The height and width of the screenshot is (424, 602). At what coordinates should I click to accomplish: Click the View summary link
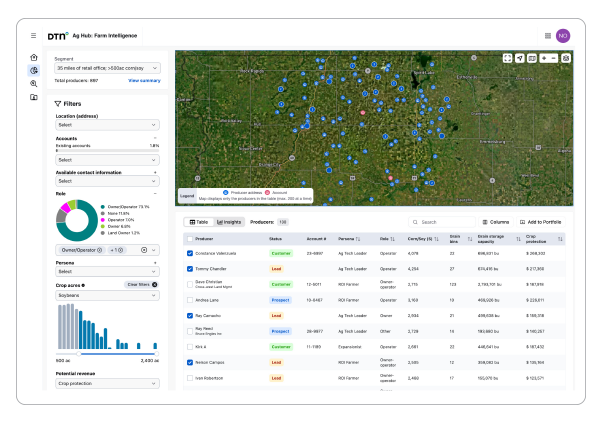(x=144, y=81)
